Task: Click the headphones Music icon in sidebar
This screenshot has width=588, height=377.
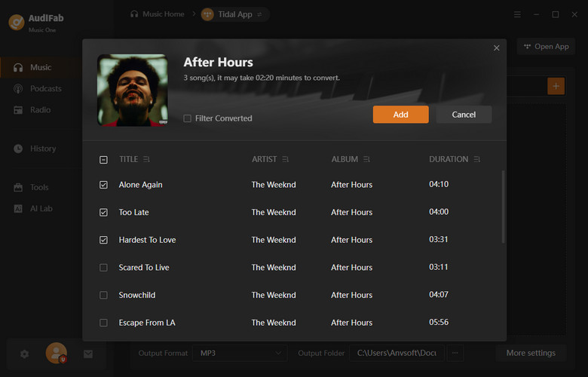Action: point(18,68)
